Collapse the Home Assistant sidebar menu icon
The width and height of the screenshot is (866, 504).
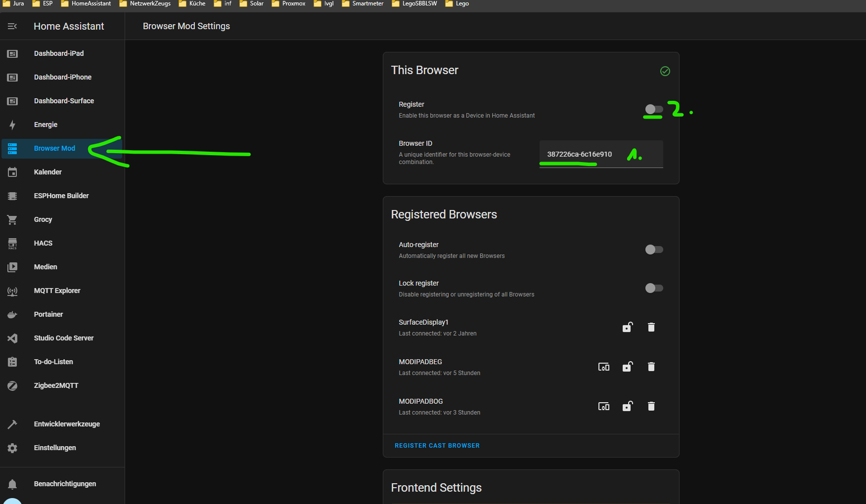12,26
